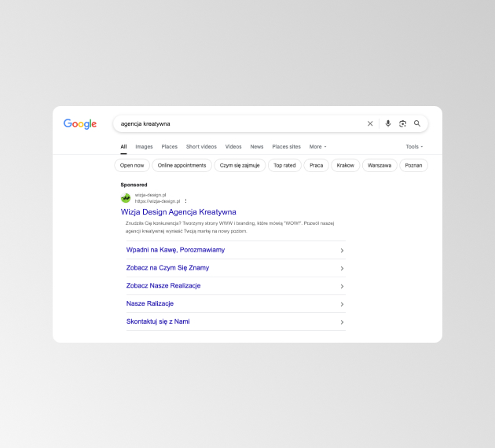Open Wizja Design Agencja Kreatywna link
Screen dimensions: 495x448
tap(178, 212)
